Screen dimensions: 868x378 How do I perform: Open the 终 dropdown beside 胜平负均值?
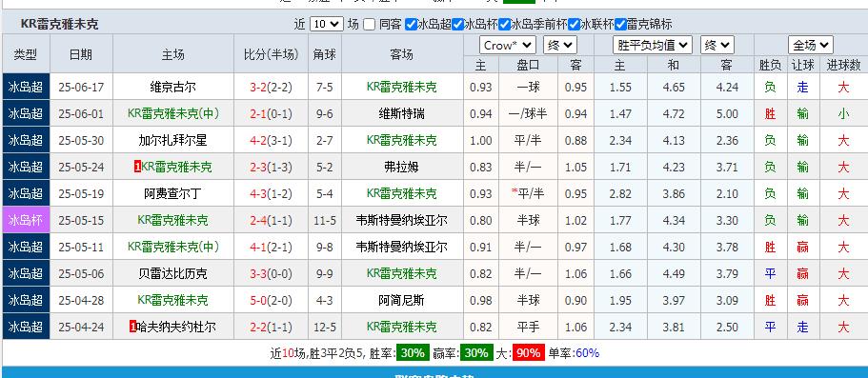717,45
